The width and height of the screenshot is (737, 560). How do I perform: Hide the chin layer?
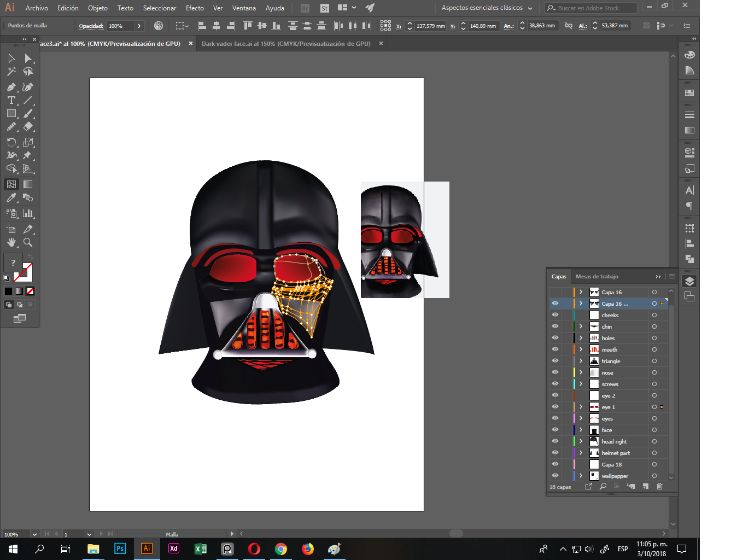coord(555,326)
